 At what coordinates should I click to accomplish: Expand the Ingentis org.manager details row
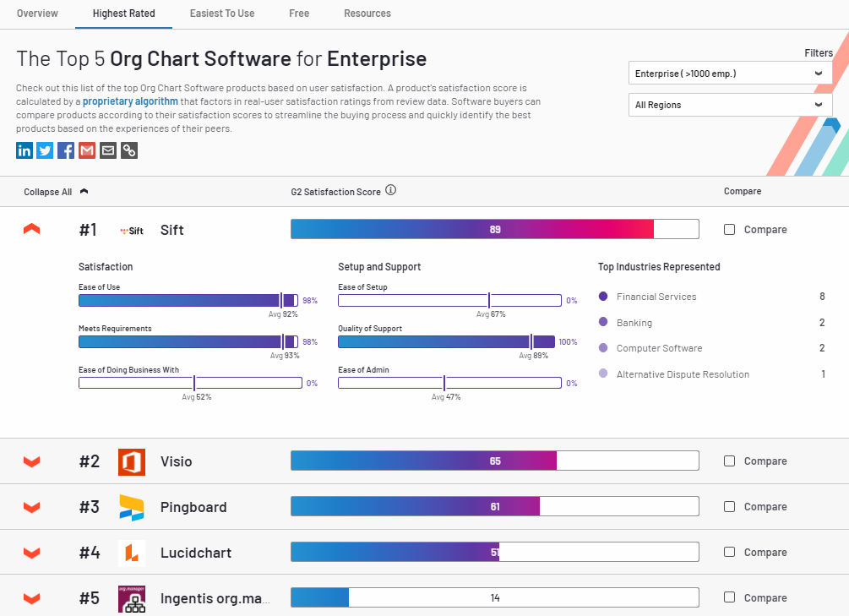[32, 598]
